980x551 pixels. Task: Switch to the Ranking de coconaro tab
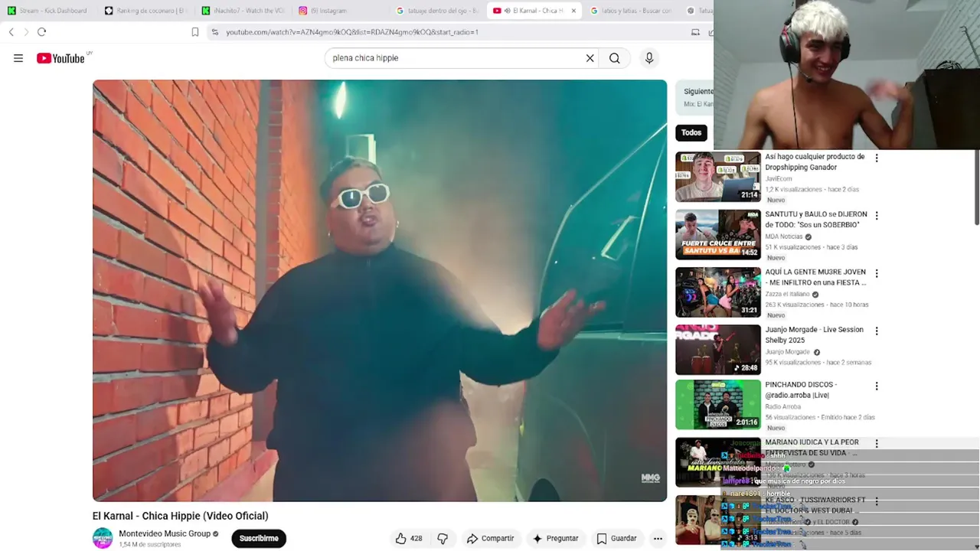(145, 11)
